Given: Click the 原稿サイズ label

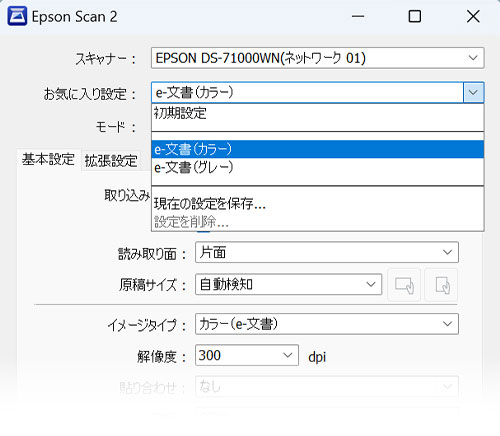Looking at the screenshot, I should [153, 285].
